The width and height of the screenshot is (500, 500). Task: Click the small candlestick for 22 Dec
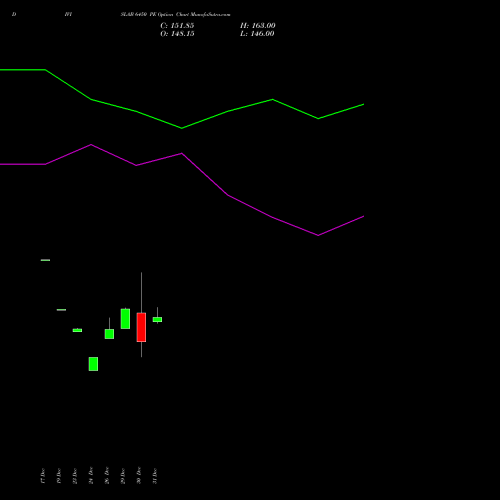(x=77, y=330)
